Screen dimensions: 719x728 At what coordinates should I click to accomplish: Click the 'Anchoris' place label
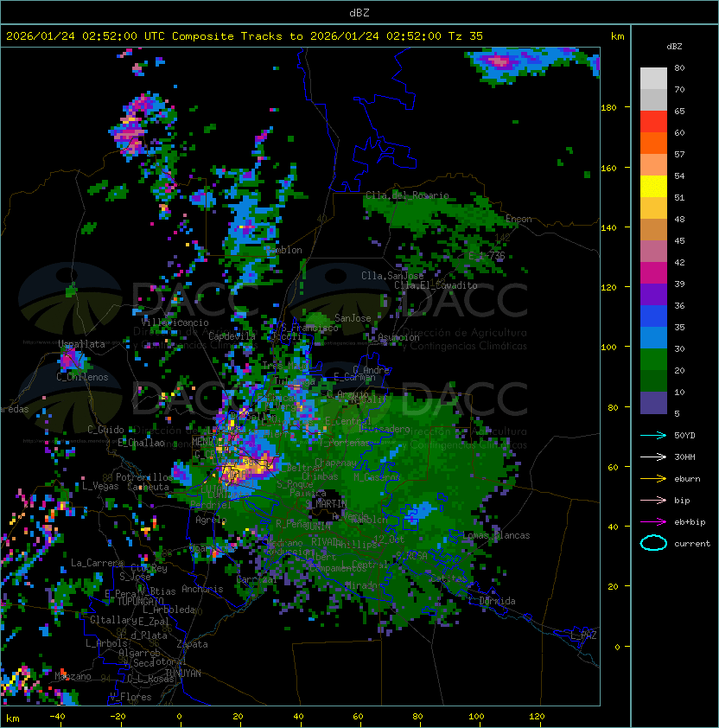pos(202,589)
